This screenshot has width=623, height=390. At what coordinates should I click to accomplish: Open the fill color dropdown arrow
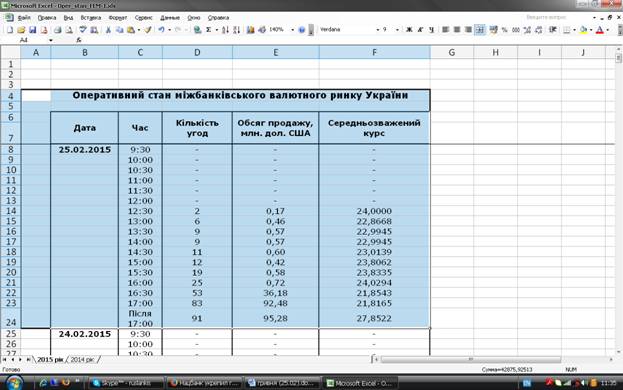pyautogui.click(x=591, y=30)
